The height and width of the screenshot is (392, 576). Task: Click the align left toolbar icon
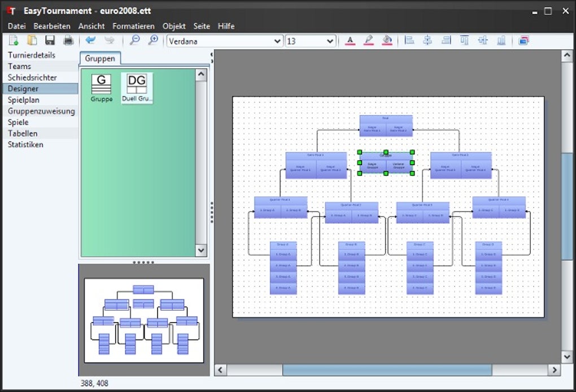(x=410, y=40)
